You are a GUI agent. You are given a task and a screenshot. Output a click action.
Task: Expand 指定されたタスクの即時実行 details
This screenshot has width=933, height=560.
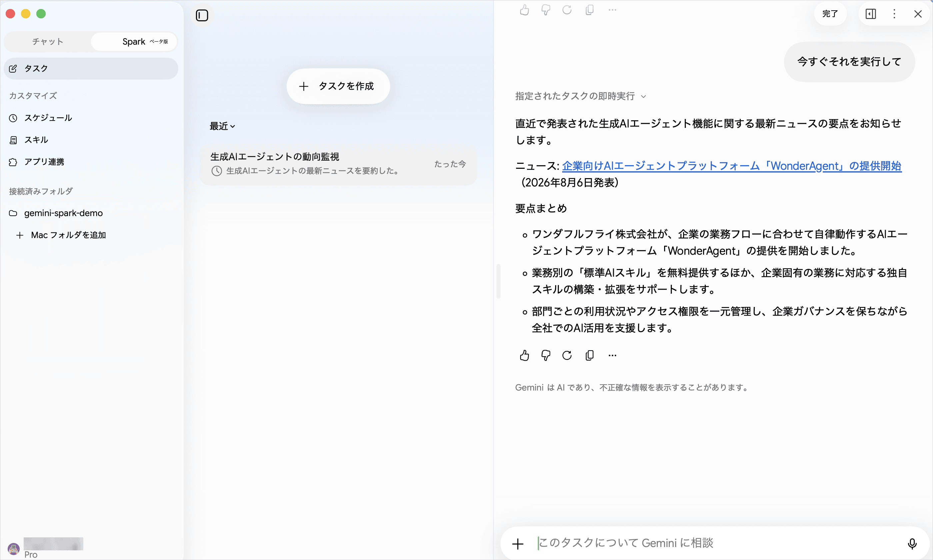coord(581,96)
